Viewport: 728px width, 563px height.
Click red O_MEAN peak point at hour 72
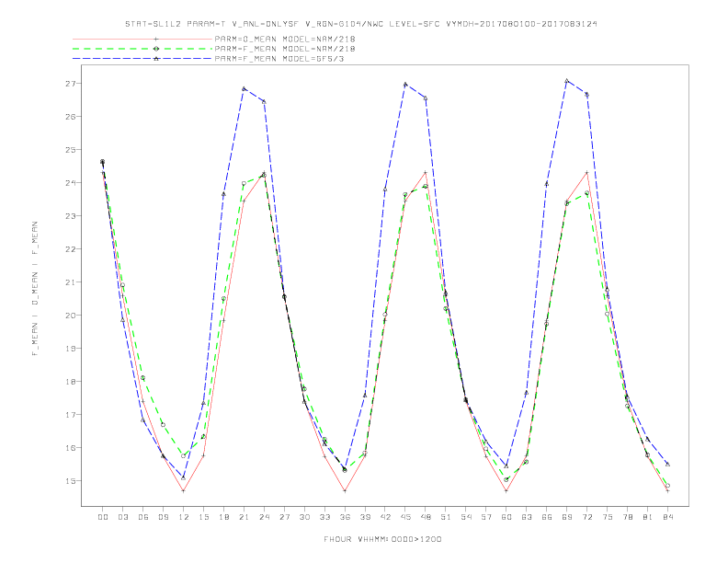[x=586, y=173]
